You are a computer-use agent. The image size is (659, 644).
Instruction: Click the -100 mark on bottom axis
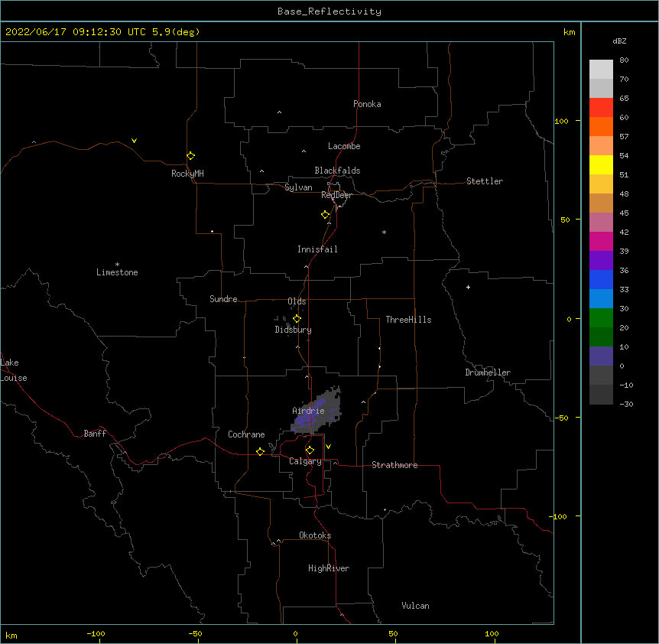tap(96, 633)
